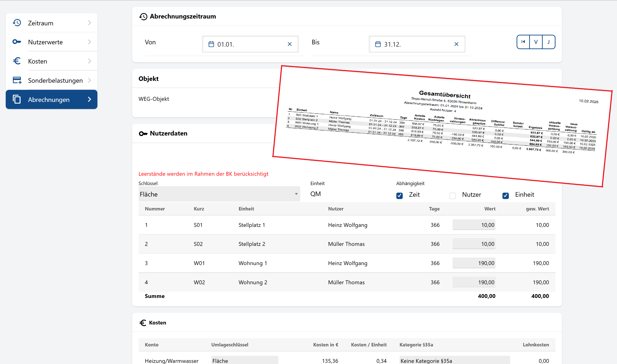This screenshot has width=617, height=364.
Task: Expand the Sonderbelastungen chevron arrow
Action: (x=90, y=80)
